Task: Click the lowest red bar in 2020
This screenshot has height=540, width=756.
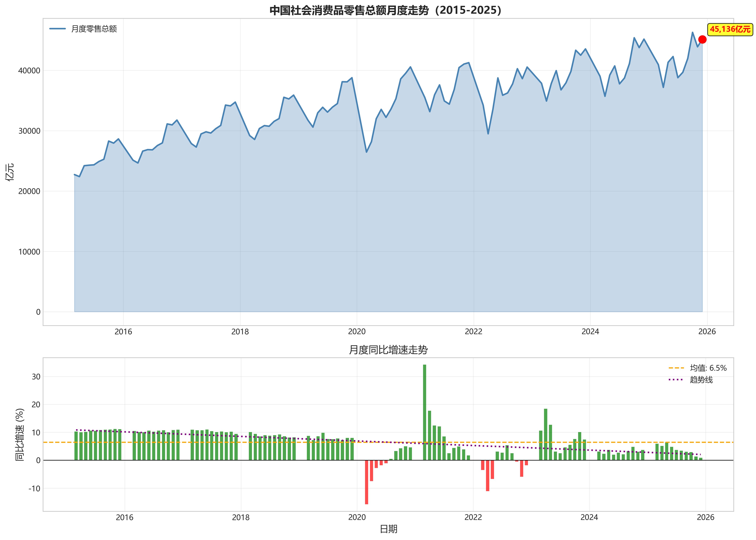Action: [366, 482]
